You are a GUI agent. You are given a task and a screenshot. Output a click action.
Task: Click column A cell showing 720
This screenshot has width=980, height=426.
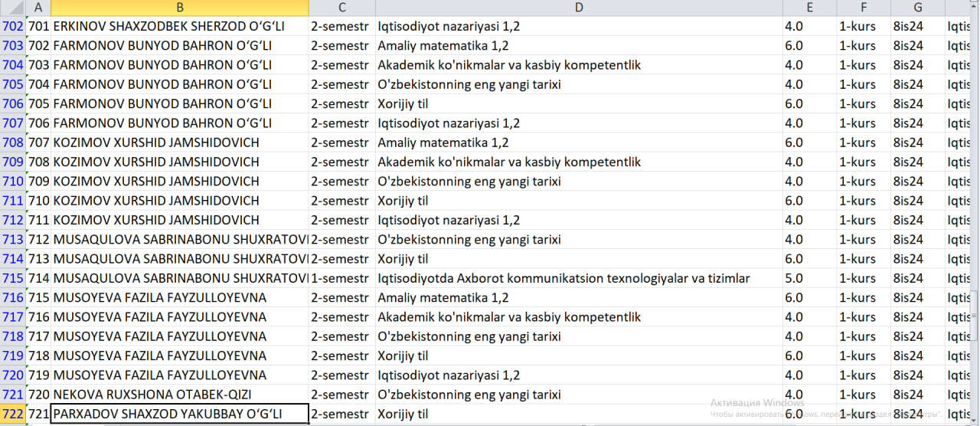38,395
